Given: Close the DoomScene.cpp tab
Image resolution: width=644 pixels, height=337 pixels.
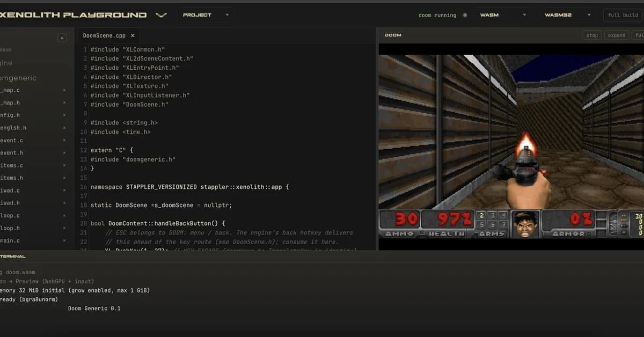Looking at the screenshot, I should pos(133,35).
